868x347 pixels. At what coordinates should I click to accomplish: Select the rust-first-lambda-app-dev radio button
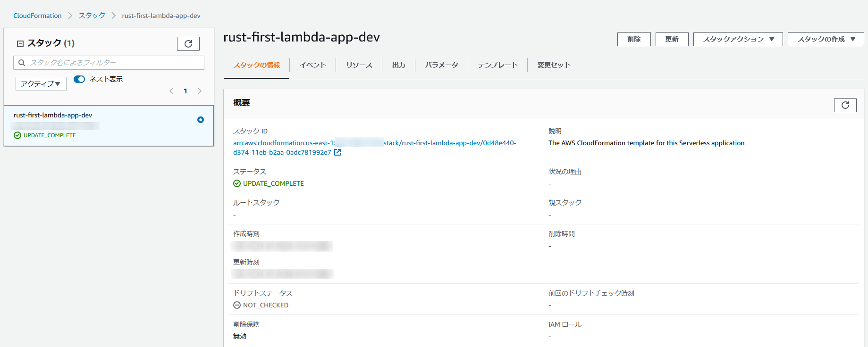tap(201, 120)
